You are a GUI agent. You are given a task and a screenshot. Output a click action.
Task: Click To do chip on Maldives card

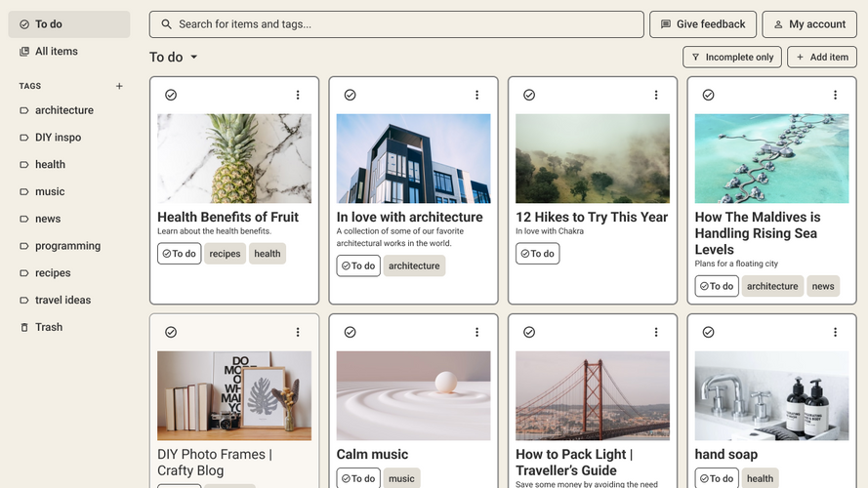pos(717,286)
